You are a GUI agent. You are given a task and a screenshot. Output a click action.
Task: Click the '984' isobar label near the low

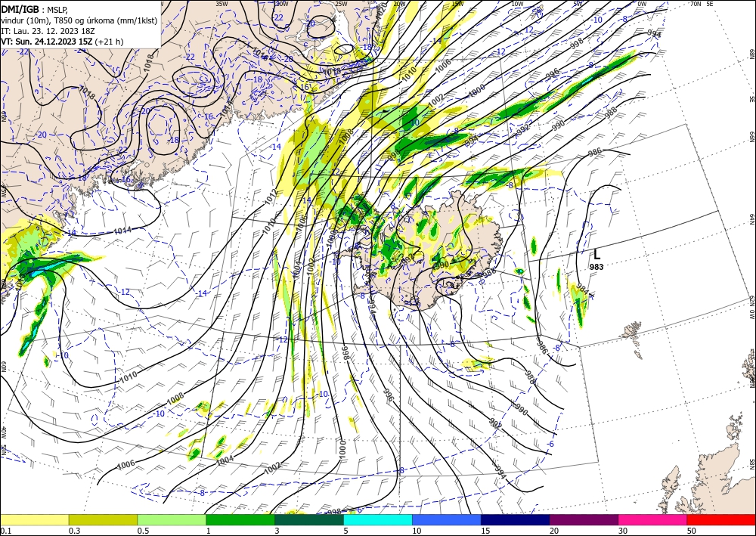(x=583, y=290)
